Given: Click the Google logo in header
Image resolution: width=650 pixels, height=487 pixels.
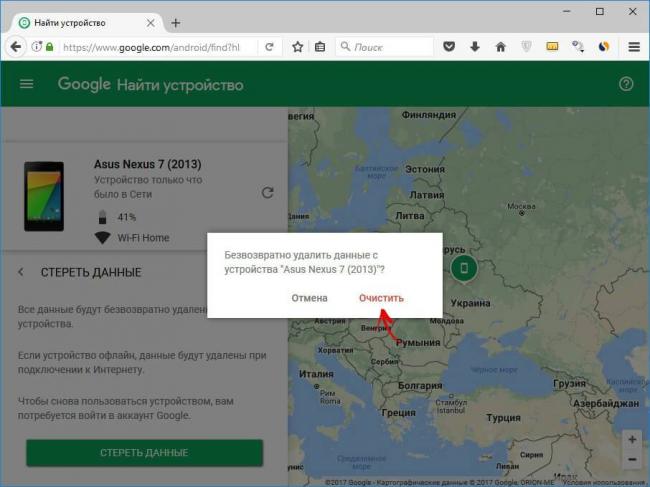Looking at the screenshot, I should point(84,84).
